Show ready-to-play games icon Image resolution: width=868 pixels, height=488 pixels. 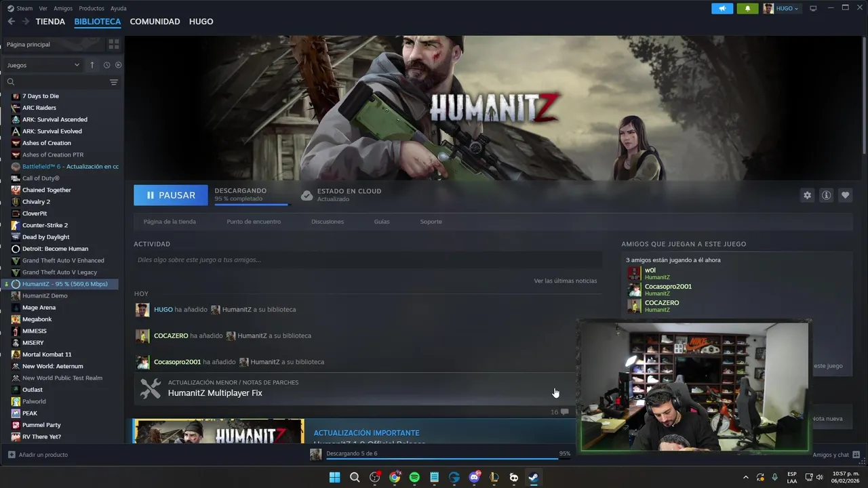118,65
